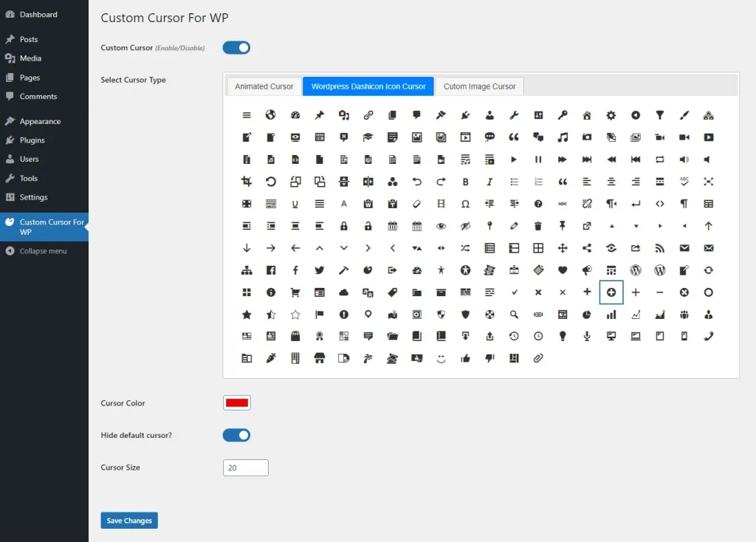Select the omega symbol dashicon
Viewport: 756px width, 542px height.
point(465,204)
